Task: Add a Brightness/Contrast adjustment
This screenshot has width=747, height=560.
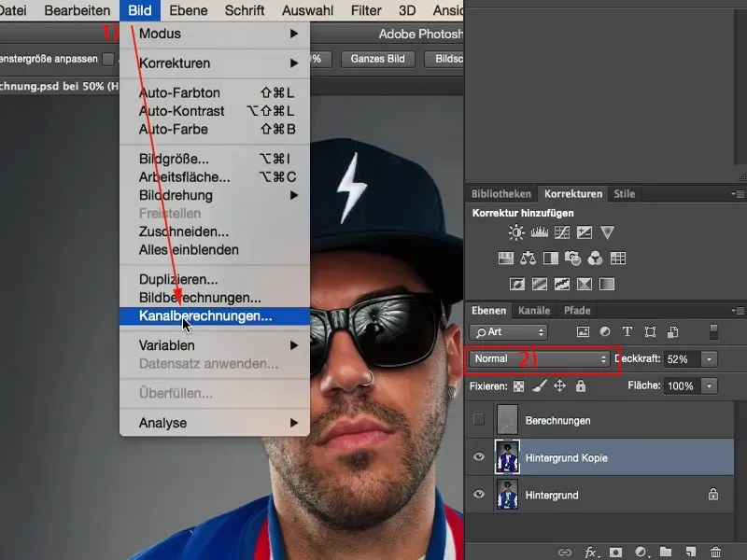Action: point(516,232)
